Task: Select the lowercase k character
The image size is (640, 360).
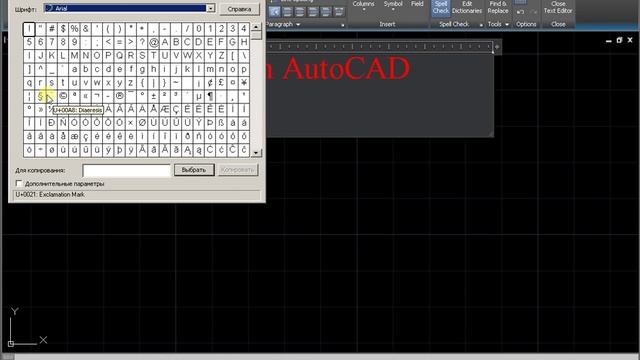Action: tap(187, 69)
